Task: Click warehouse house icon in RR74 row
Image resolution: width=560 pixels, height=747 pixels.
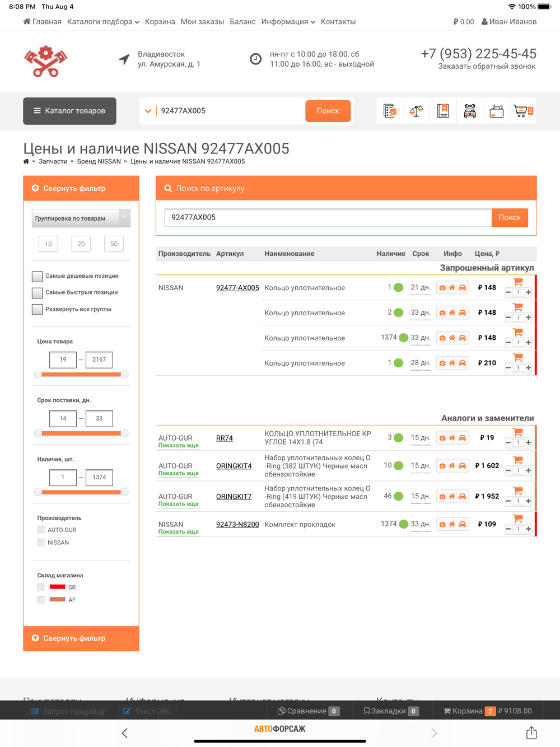Action: coord(452,438)
